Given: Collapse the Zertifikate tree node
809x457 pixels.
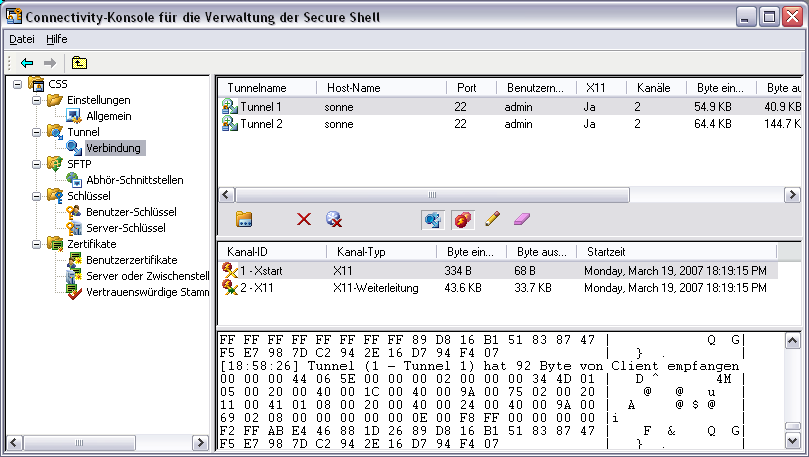Looking at the screenshot, I should [36, 244].
